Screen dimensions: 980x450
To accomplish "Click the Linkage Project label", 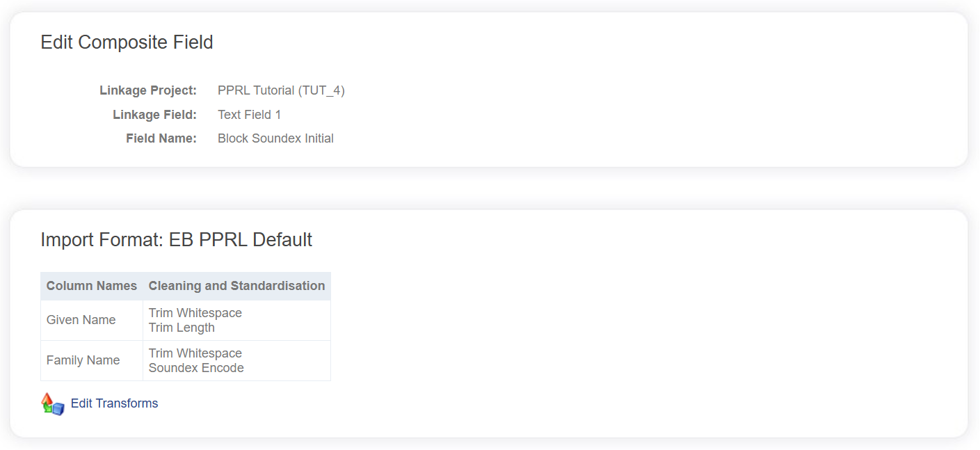I will 148,90.
